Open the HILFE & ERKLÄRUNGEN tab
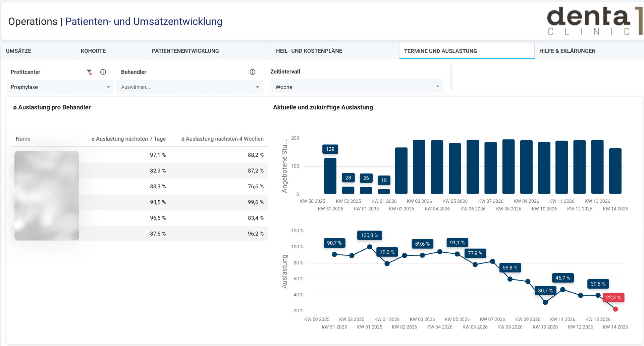Image resolution: width=644 pixels, height=346 pixels. (589, 51)
